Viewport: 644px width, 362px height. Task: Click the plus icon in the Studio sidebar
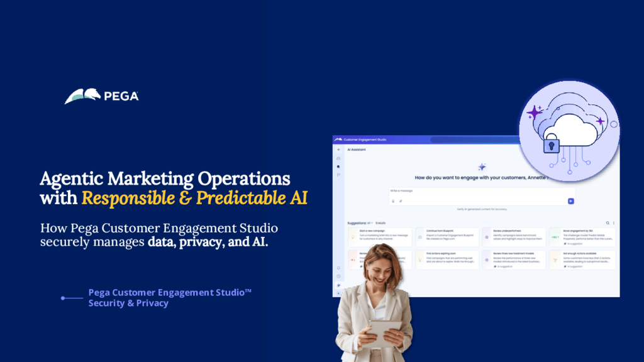click(338, 150)
